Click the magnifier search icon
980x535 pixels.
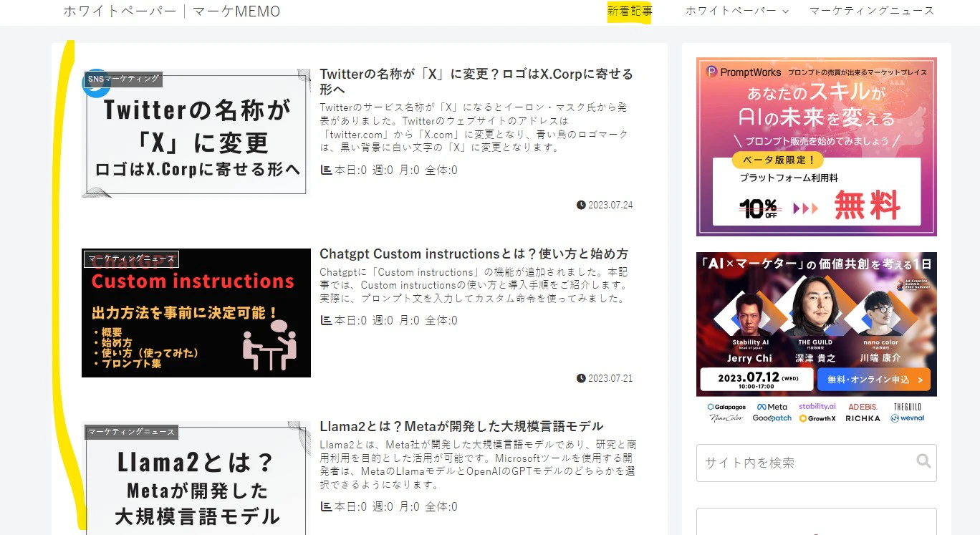[x=923, y=461]
